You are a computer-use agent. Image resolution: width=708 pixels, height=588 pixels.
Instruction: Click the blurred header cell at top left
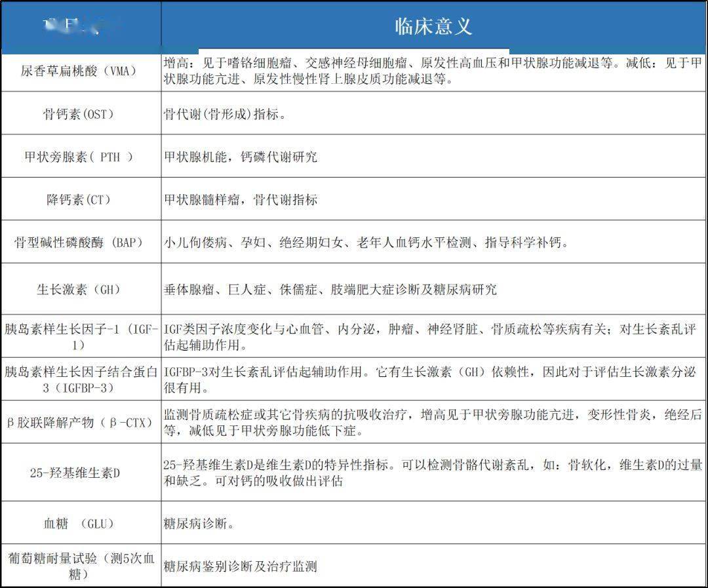(x=81, y=27)
